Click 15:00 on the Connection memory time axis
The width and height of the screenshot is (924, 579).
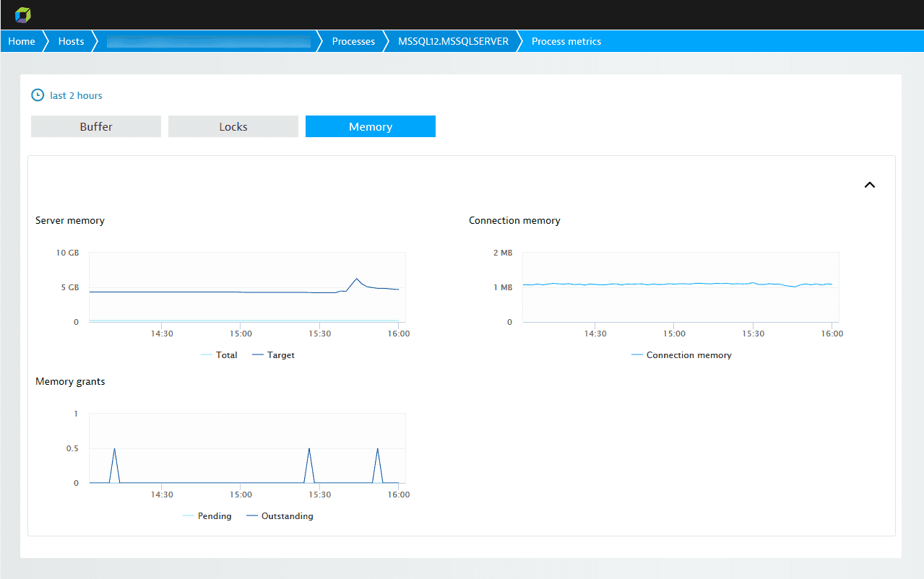(674, 334)
